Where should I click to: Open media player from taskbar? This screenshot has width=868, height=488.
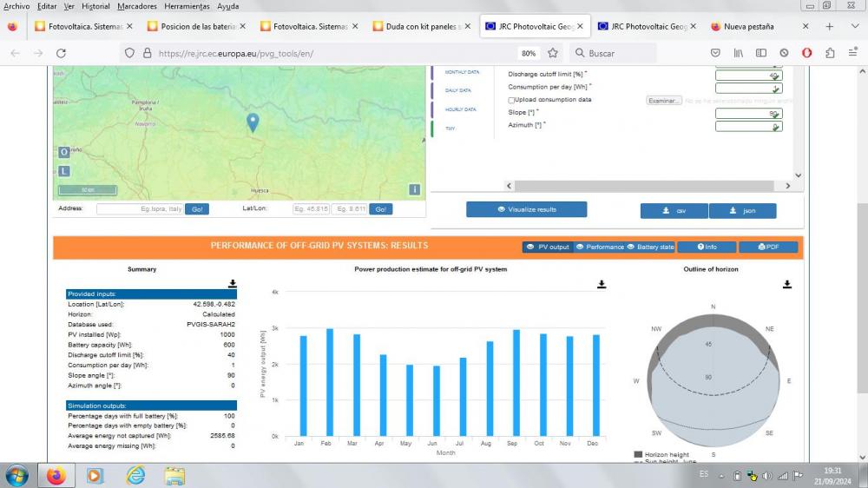(95, 476)
